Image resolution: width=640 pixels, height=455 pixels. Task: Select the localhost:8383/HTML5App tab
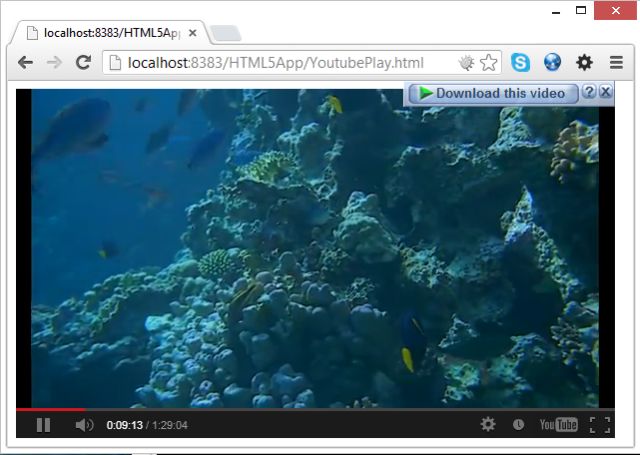[111, 33]
